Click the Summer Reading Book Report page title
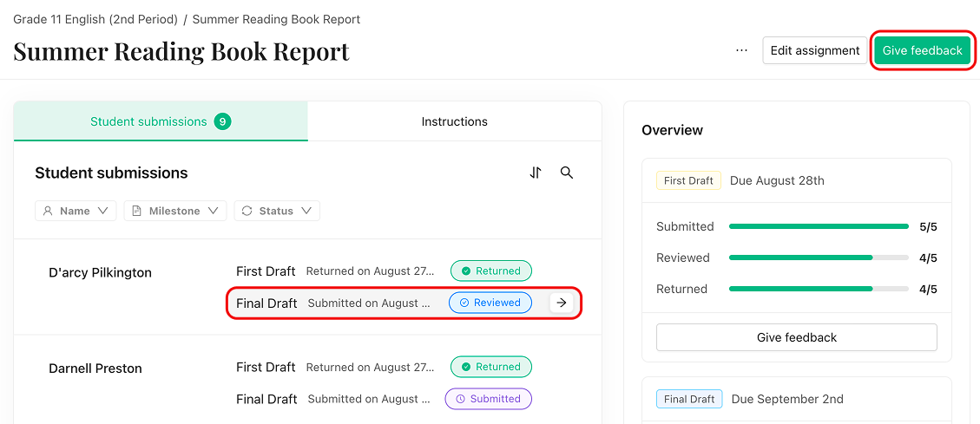The width and height of the screenshot is (980, 424). coord(181,51)
